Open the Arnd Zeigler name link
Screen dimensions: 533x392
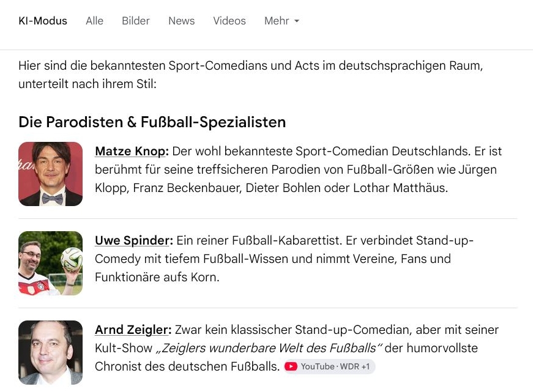(x=133, y=330)
